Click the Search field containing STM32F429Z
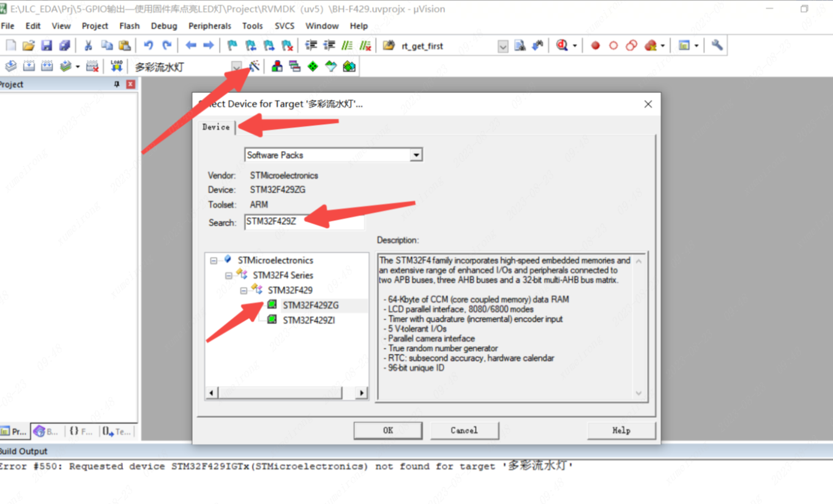Screen dimensions: 833x504 pyautogui.click(x=304, y=221)
